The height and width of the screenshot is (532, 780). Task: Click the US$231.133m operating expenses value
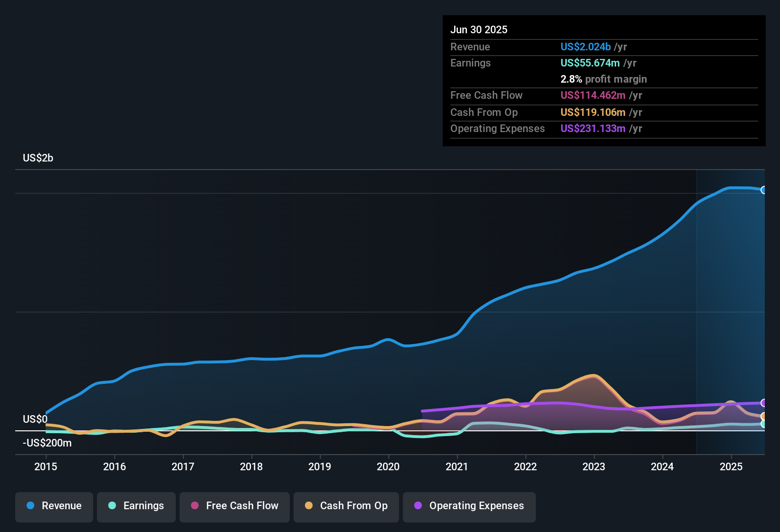(593, 128)
